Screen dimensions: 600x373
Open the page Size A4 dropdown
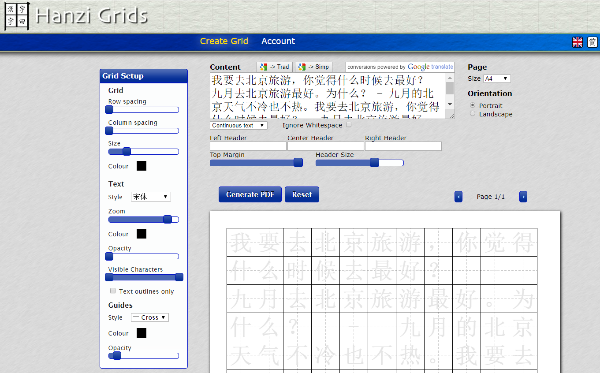click(x=497, y=78)
